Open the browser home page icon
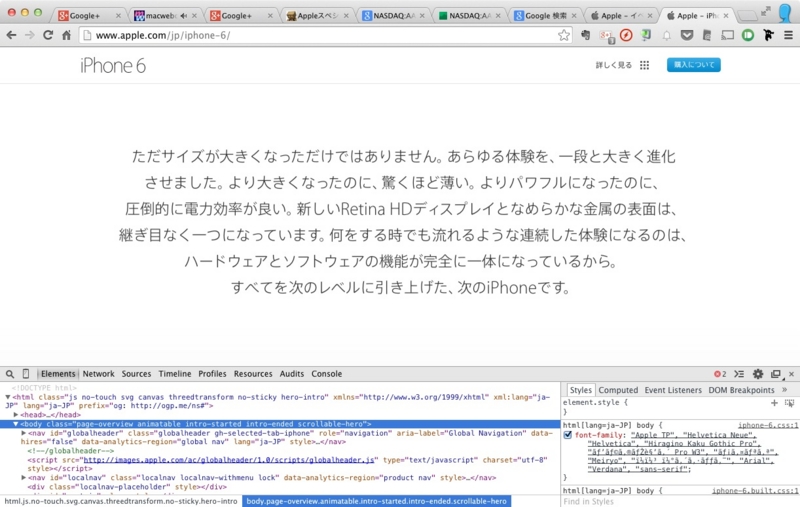Viewport: 800px width, 507px height. click(66, 35)
